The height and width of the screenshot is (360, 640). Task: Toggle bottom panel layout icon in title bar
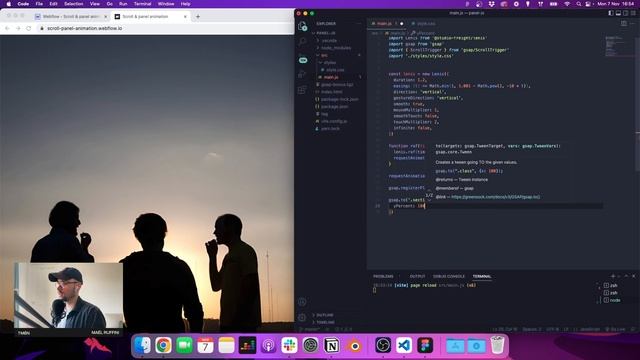pos(618,13)
